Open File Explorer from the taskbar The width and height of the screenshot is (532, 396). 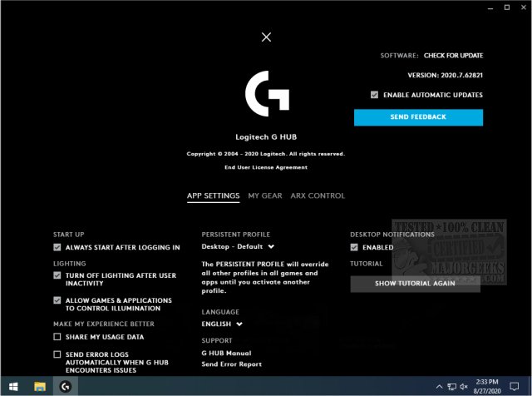(40, 386)
